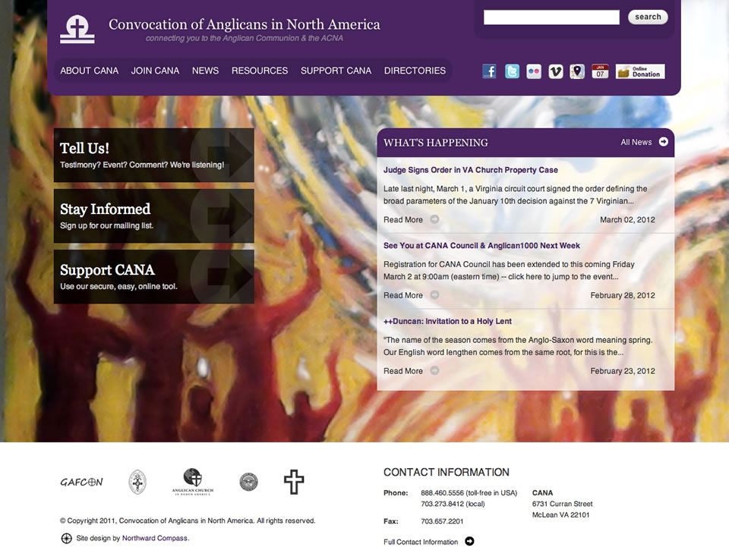This screenshot has width=729, height=560.
Task: Open the Facebook icon link
Action: click(489, 71)
